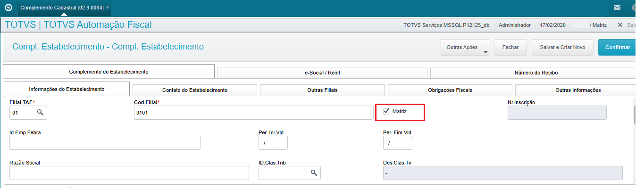Screen dimensions: 644x189
Task: Open the Obrigações Fiscais tab
Action: 450,90
